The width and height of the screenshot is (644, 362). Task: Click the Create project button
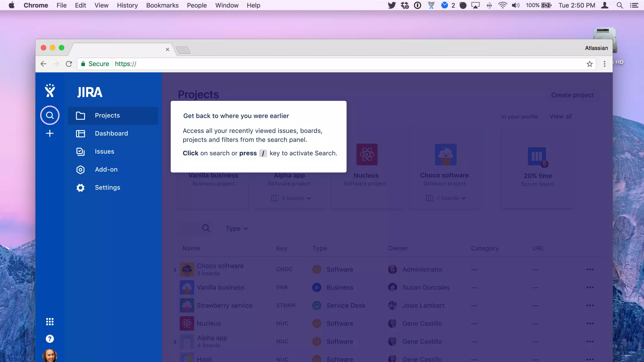[572, 95]
